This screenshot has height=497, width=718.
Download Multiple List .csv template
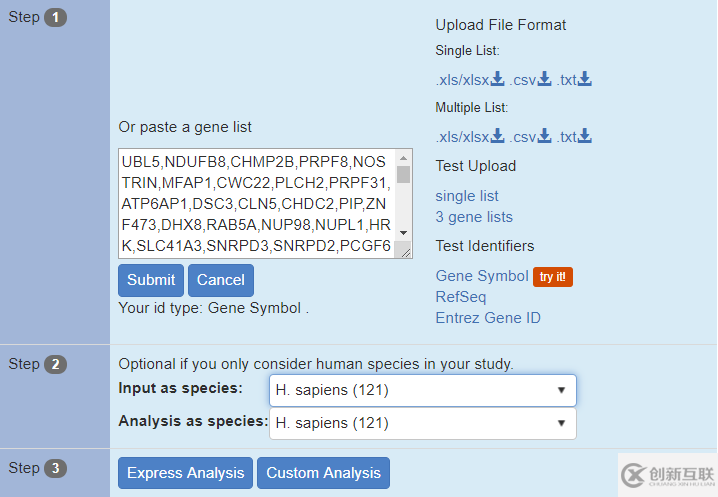[530, 137]
